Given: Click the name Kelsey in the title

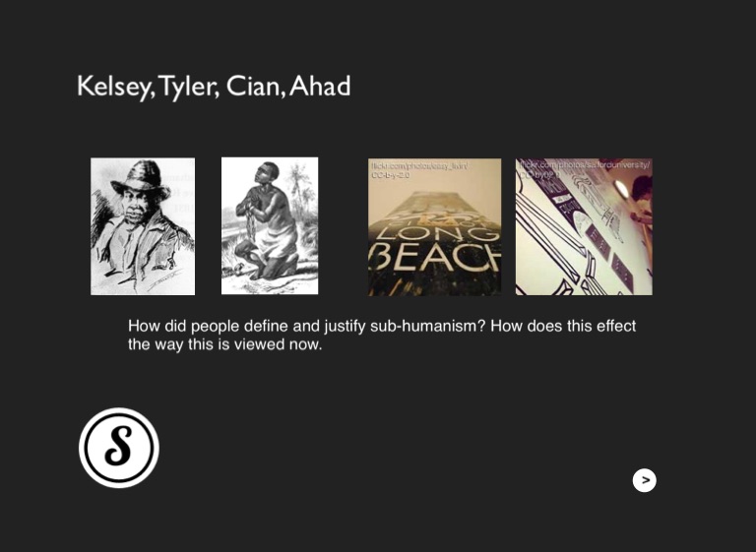Looking at the screenshot, I should pos(113,87).
